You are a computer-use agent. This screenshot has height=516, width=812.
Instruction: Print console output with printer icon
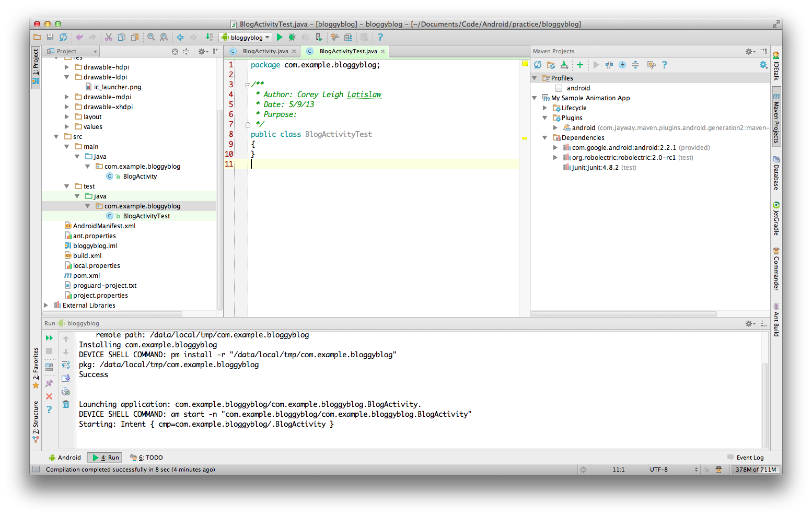tap(66, 391)
